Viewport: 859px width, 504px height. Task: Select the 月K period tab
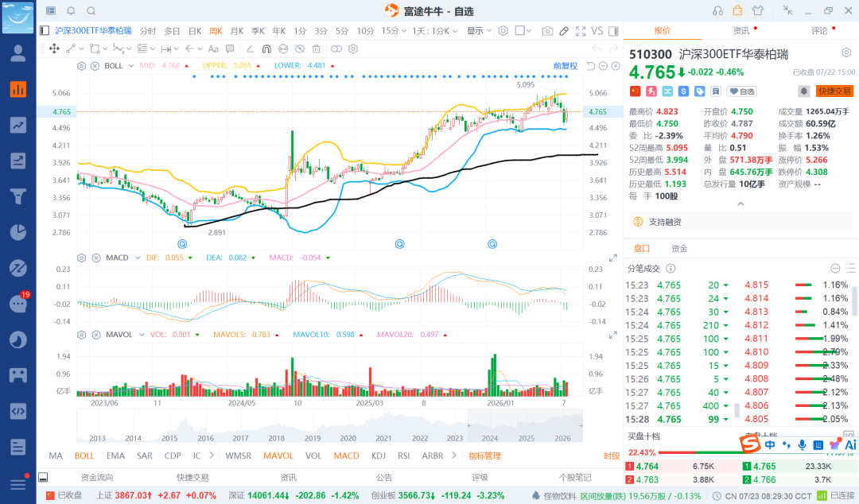pyautogui.click(x=237, y=31)
